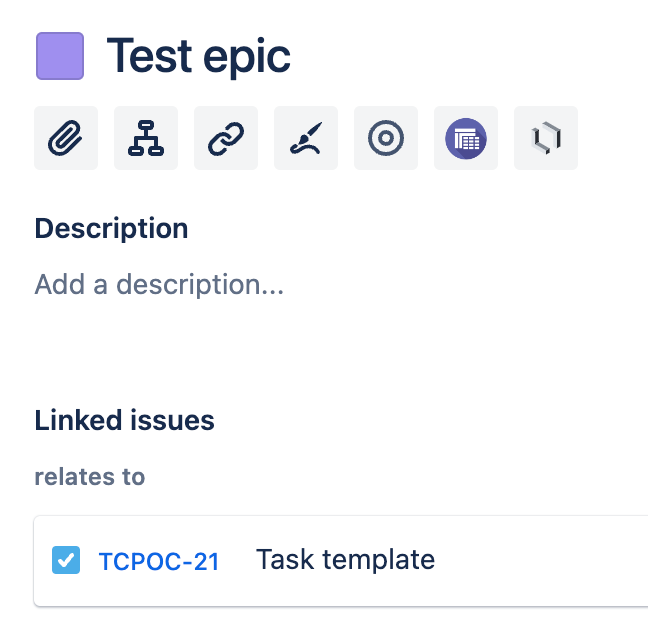Viewport: 648px width, 644px height.
Task: Open the purple table grid app icon
Action: click(x=466, y=138)
